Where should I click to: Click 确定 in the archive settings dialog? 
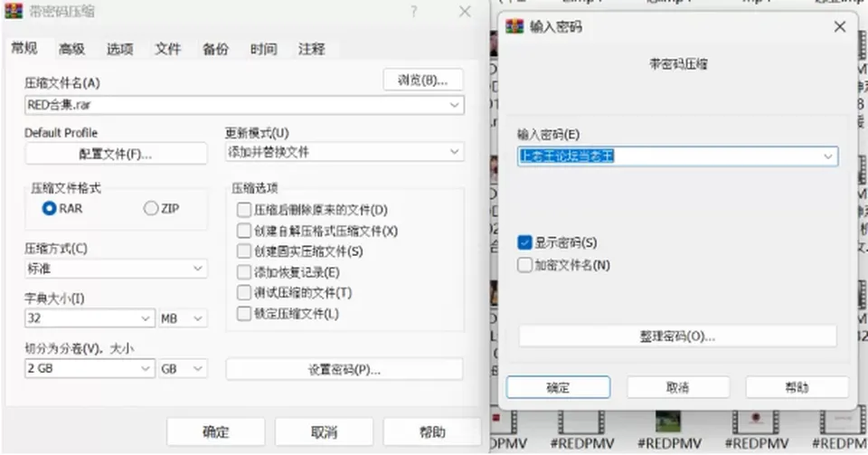pyautogui.click(x=216, y=431)
